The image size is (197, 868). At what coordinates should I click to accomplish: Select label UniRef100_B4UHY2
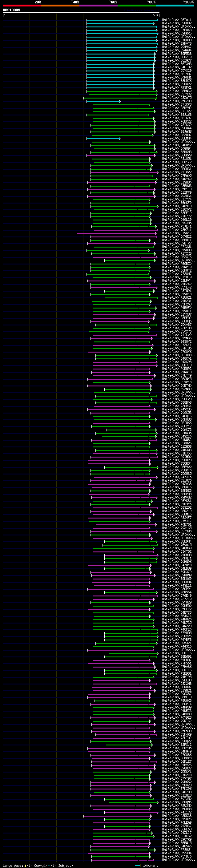[176, 145]
